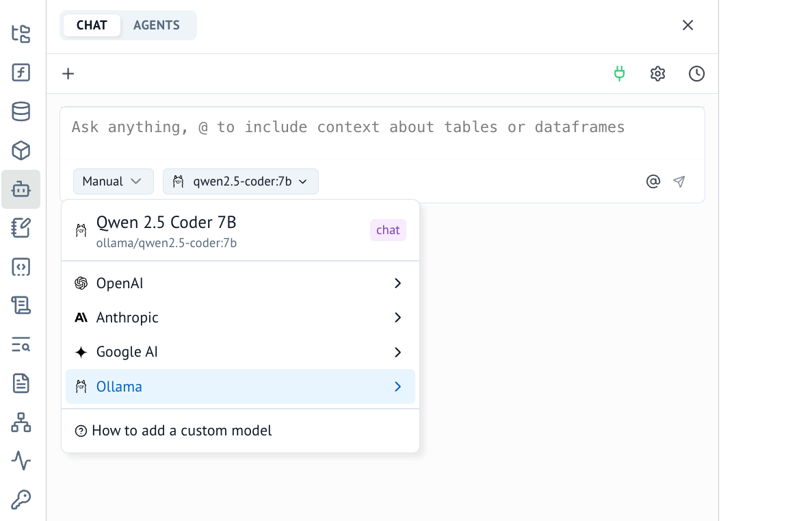Open chat history clock icon

[x=696, y=74]
